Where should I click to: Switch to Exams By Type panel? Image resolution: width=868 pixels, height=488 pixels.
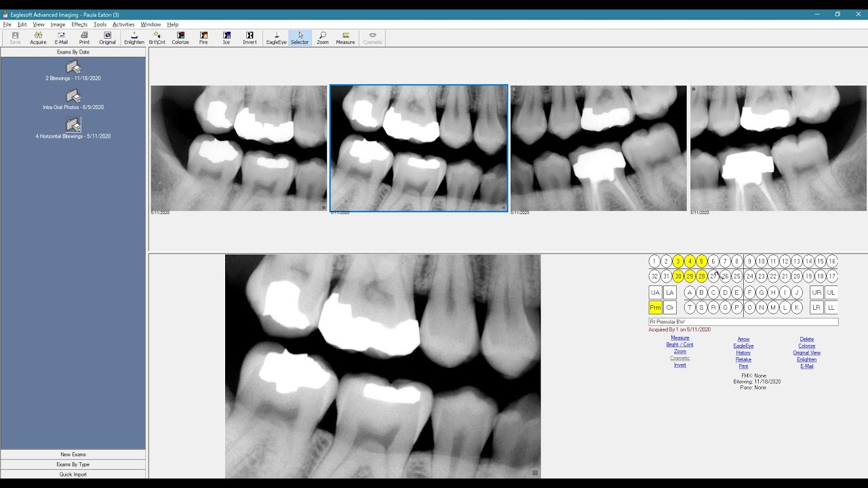(x=73, y=464)
